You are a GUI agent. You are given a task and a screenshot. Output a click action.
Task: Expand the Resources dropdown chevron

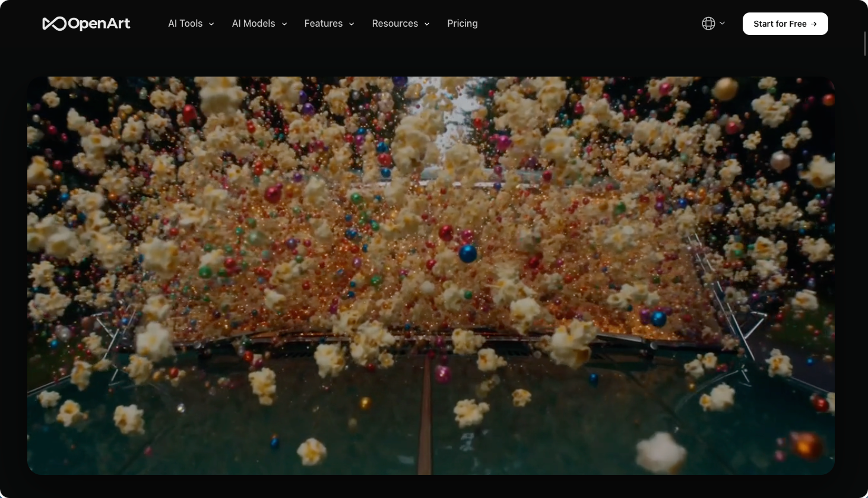click(427, 24)
